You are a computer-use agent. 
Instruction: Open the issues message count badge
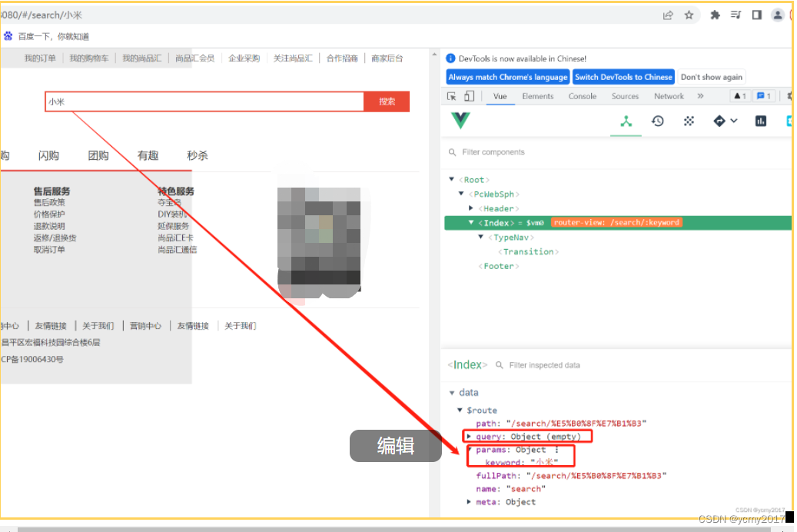coord(764,96)
